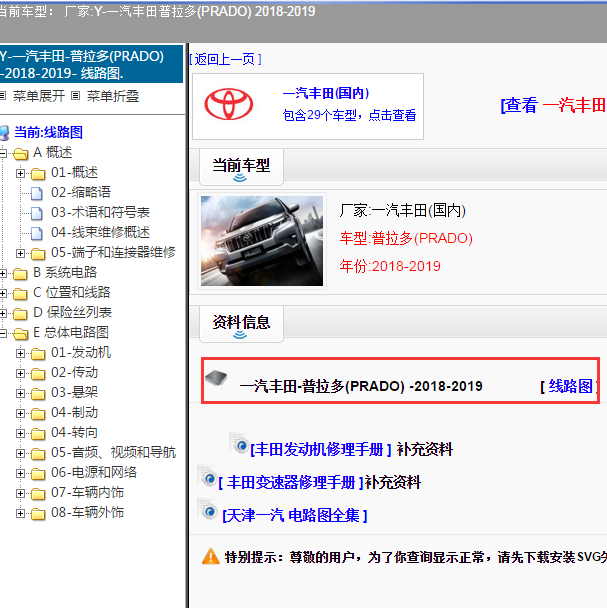Click 菜单展开 to expand all menus
607x608 pixels.
[x=39, y=96]
